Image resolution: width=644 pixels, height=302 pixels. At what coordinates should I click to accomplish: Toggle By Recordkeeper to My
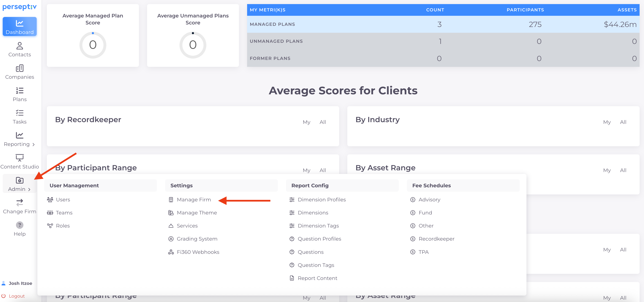pos(307,122)
